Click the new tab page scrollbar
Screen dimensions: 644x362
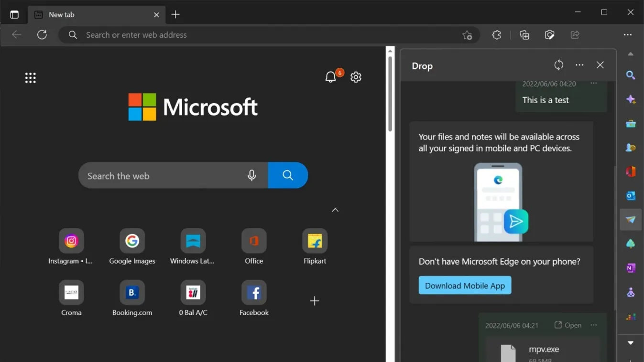click(x=390, y=94)
